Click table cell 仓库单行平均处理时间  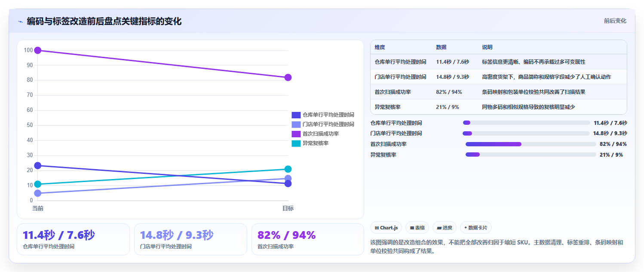pos(401,62)
